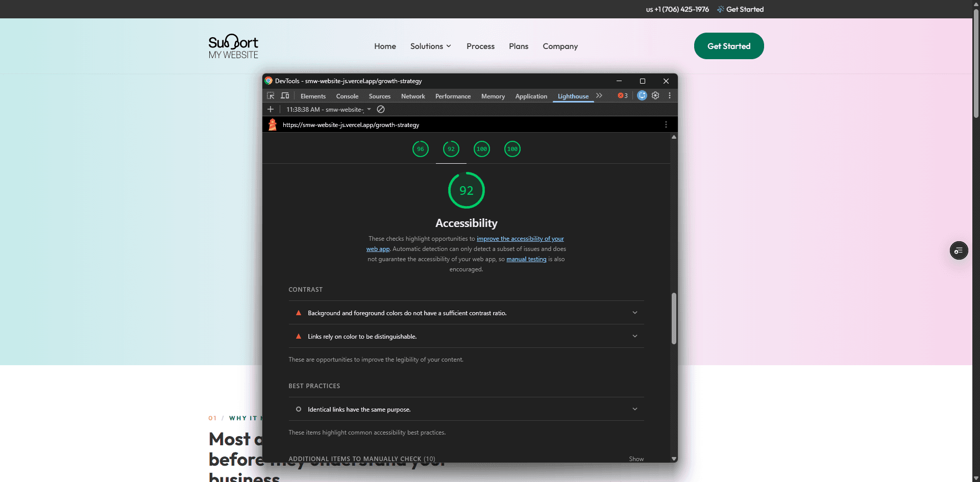Select the second 100 score gauge
980x482 pixels.
click(x=512, y=149)
